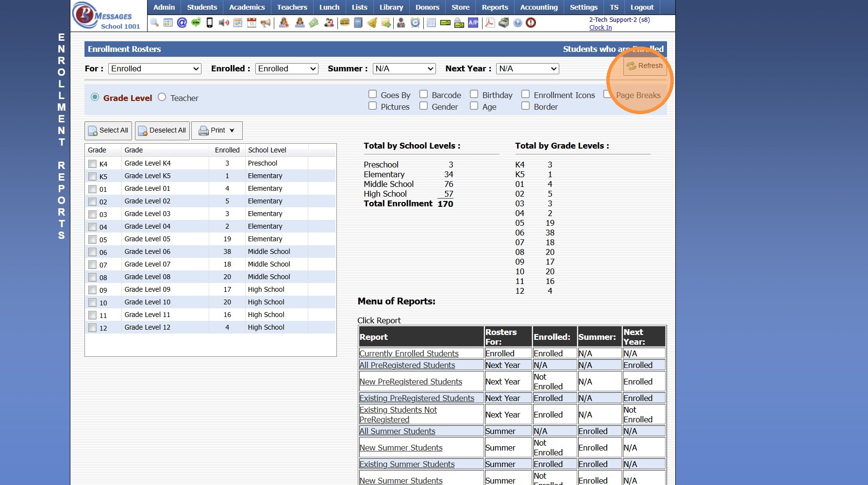This screenshot has width=868, height=485.
Task: Open the Settings menu
Action: (584, 7)
